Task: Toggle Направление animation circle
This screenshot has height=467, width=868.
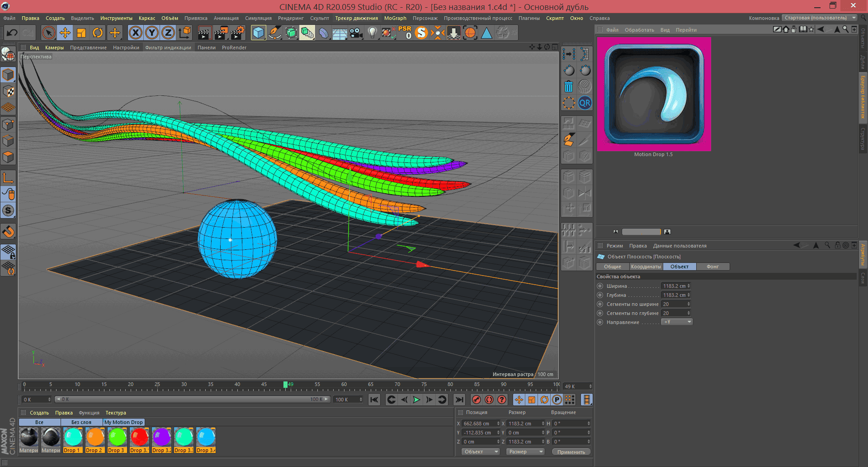Action: click(x=600, y=322)
